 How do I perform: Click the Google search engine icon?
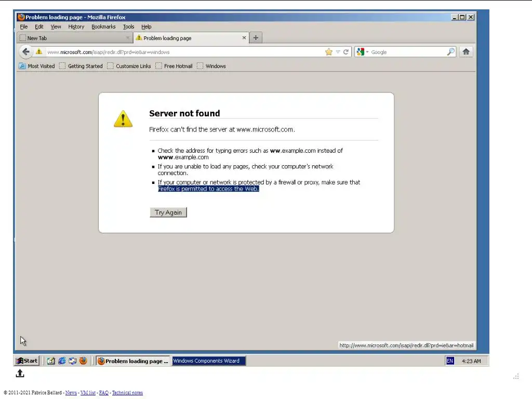(361, 52)
